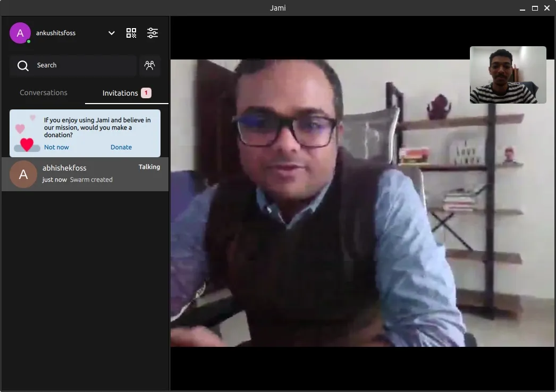556x392 pixels.
Task: Select the self-preview video thumbnail
Action: [x=508, y=75]
